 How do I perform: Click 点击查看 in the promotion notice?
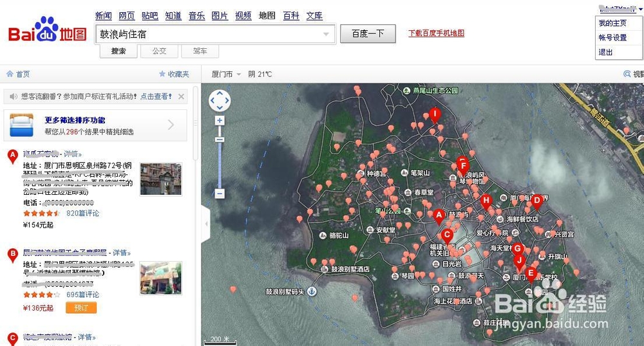pos(155,96)
